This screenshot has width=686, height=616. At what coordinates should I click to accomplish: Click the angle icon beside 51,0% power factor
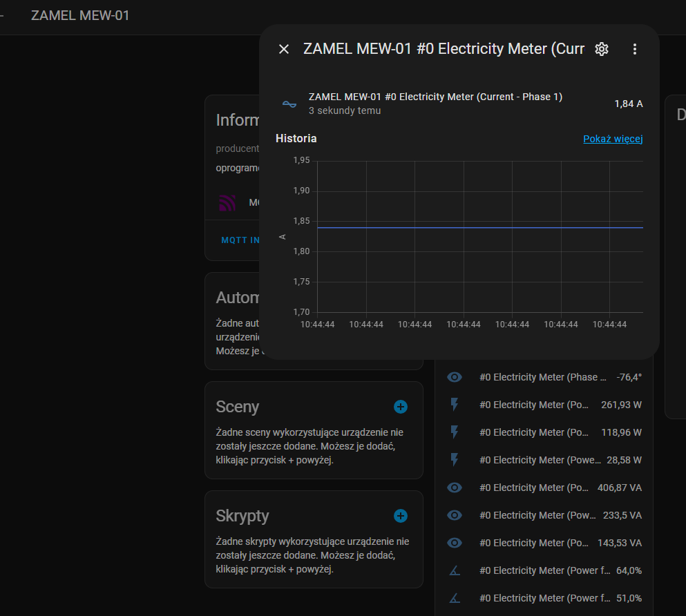pyautogui.click(x=455, y=598)
